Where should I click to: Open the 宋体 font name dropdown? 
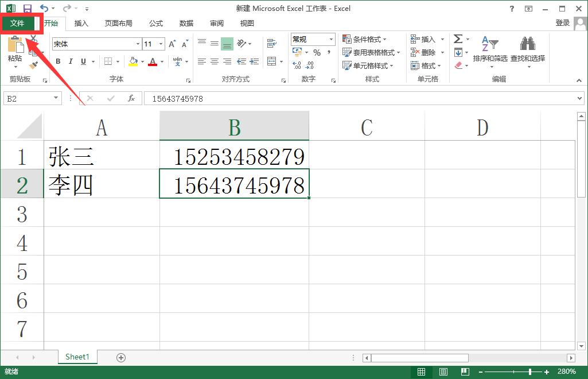(x=95, y=44)
